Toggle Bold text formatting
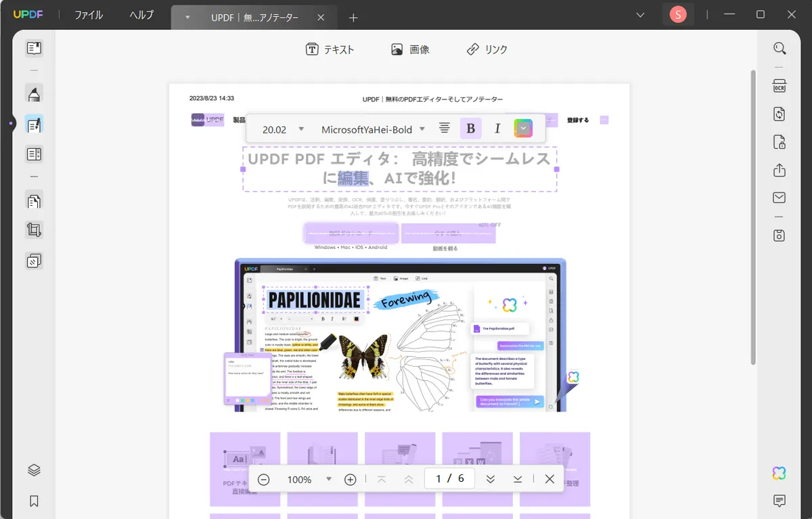The image size is (812, 519). (471, 129)
